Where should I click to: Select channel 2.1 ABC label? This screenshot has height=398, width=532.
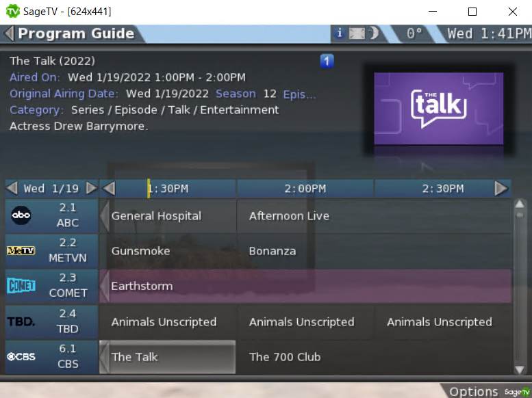[x=68, y=215]
